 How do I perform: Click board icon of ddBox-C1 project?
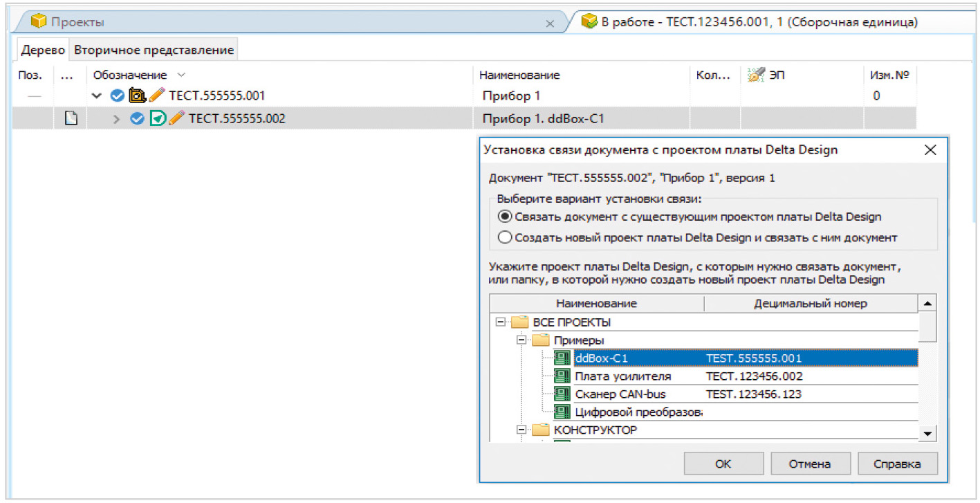click(562, 358)
